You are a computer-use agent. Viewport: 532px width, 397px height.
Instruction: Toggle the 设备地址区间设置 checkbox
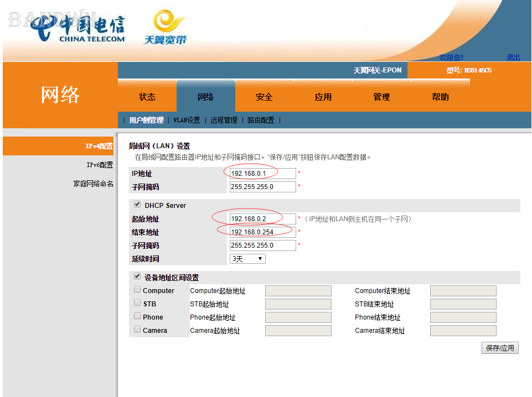(x=137, y=276)
